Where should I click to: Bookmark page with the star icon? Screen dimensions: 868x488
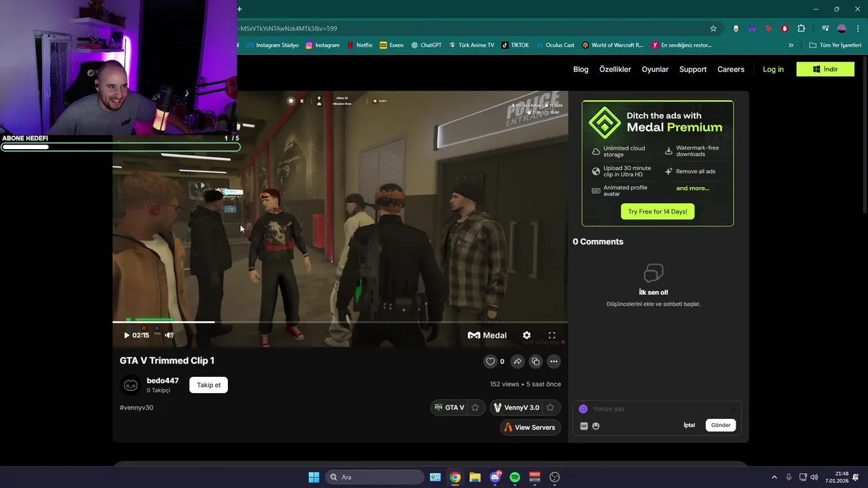[x=713, y=28]
